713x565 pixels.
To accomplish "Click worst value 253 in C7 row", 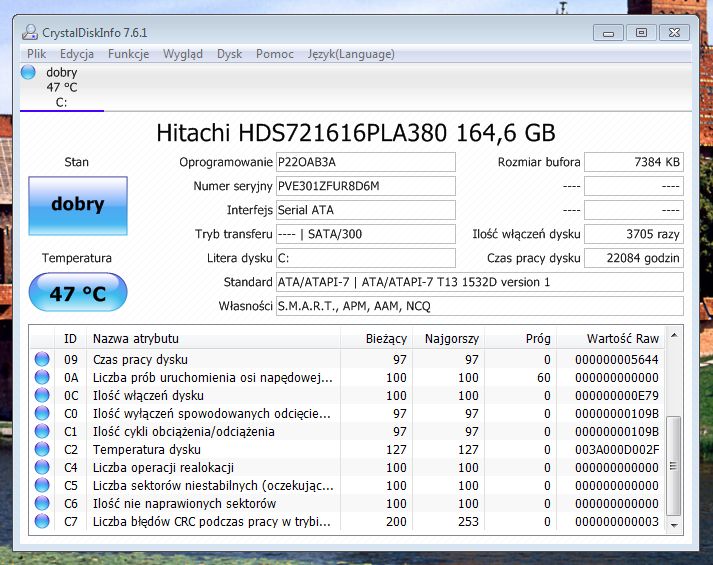I will [x=468, y=521].
